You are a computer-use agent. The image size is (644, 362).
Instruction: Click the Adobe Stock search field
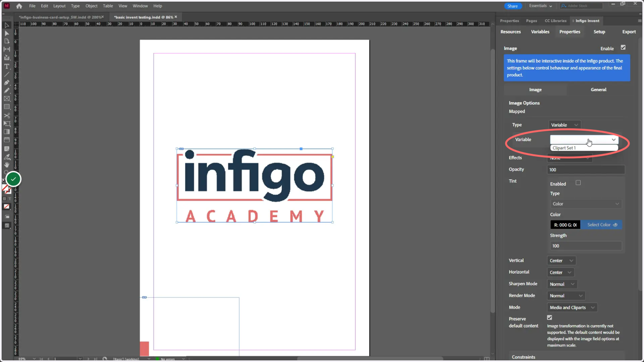click(x=581, y=6)
